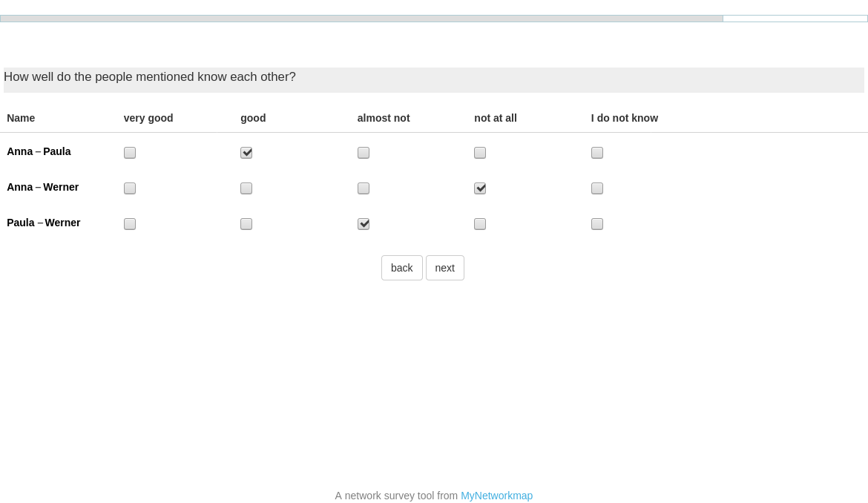Continue the survey with next button
This screenshot has height=503, width=868.
click(445, 268)
